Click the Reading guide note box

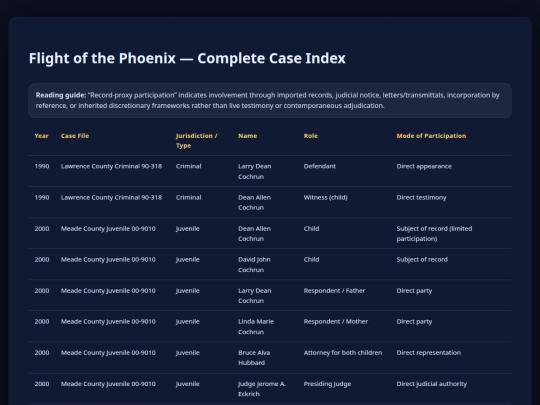pos(270,100)
